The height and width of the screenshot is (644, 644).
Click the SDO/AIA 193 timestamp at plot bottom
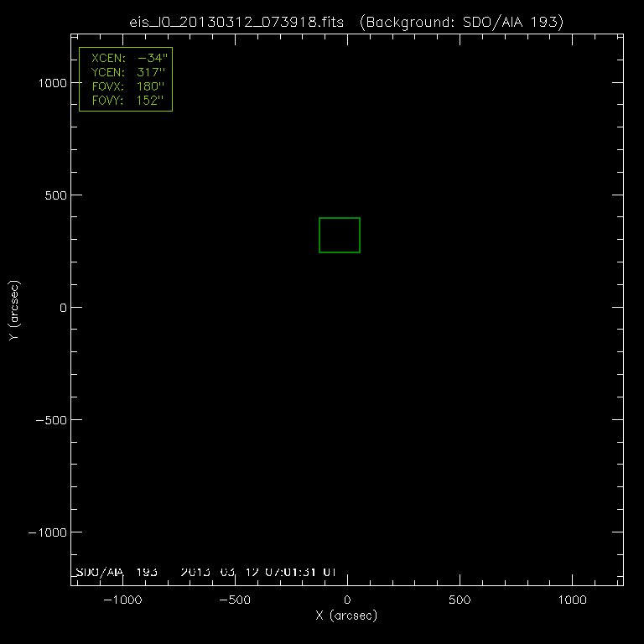[x=205, y=572]
